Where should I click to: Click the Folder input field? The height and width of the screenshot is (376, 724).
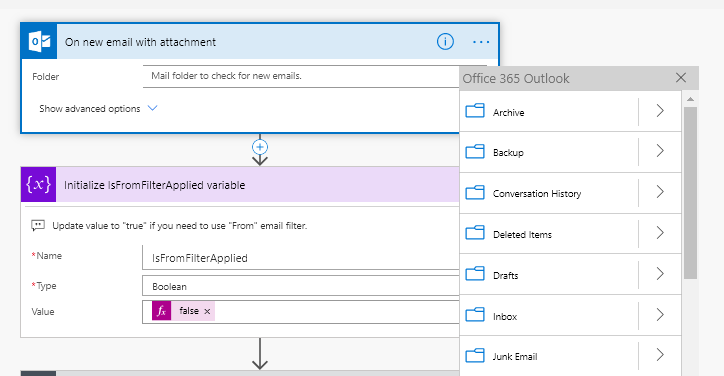pos(301,76)
